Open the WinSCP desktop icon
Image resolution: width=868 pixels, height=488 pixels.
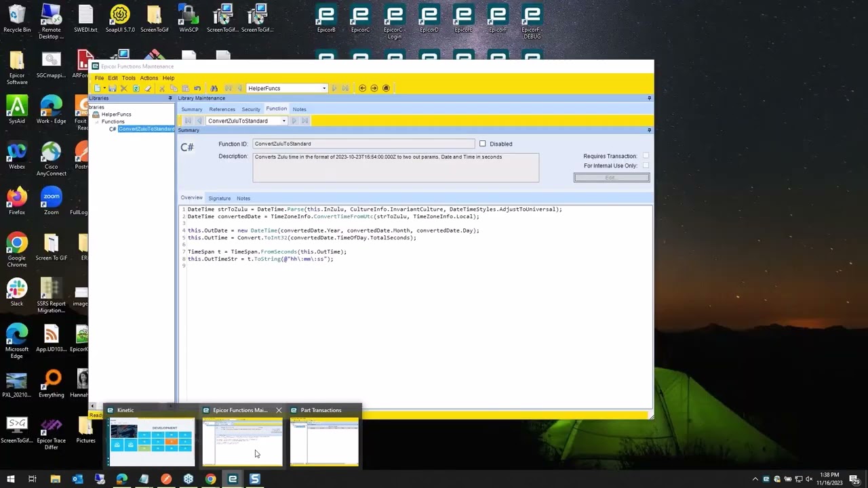point(189,18)
